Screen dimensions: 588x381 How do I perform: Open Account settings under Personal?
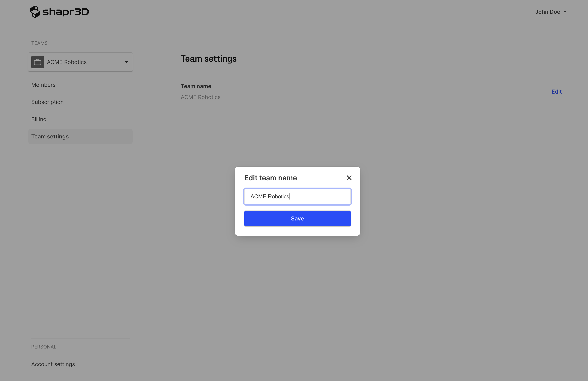pyautogui.click(x=53, y=364)
